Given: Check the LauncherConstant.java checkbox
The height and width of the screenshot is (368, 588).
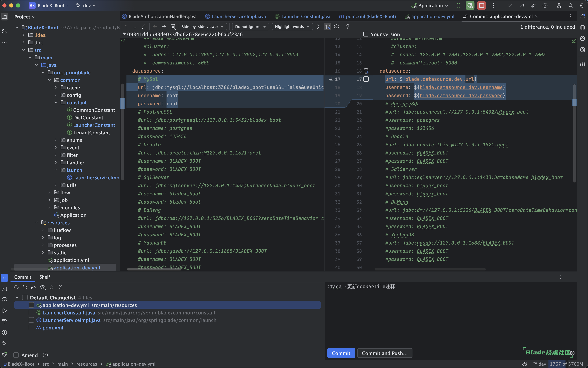Looking at the screenshot, I should (31, 313).
